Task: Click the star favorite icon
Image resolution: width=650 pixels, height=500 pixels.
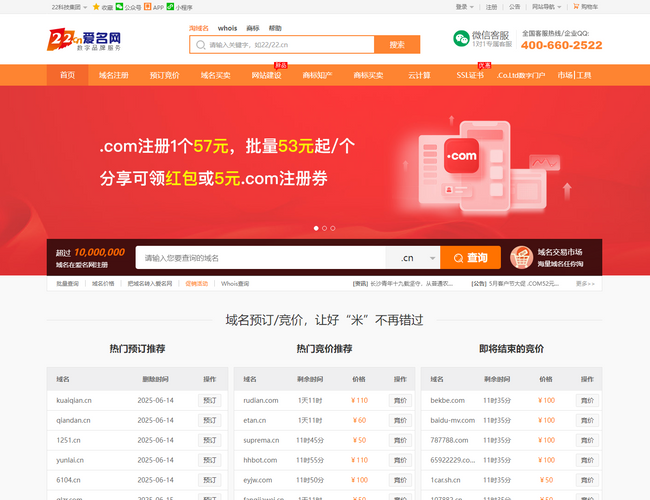Action: (x=96, y=7)
